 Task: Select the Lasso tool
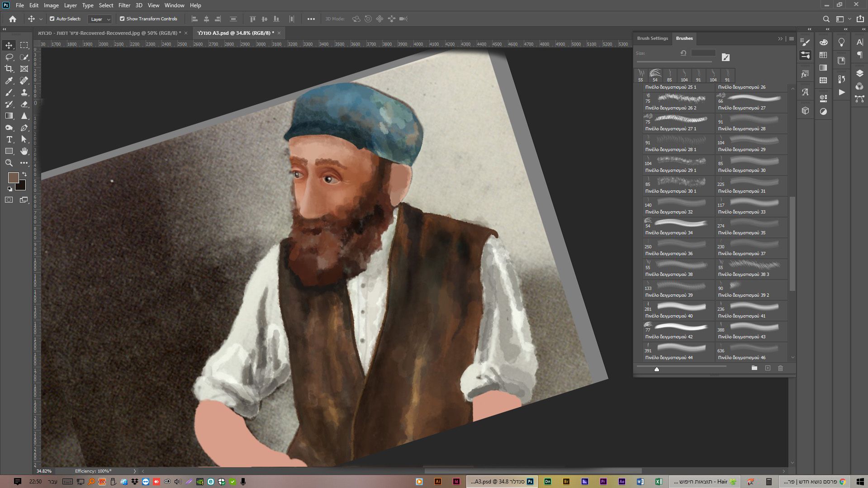tap(9, 57)
